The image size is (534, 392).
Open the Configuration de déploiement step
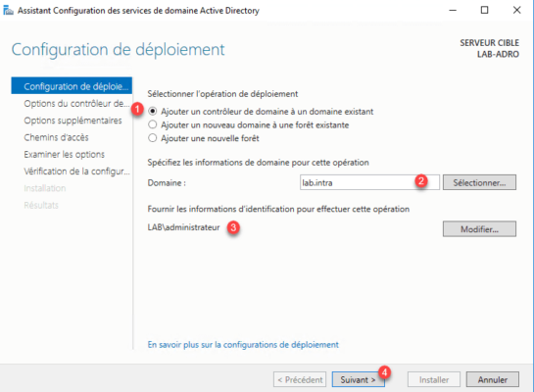click(72, 86)
